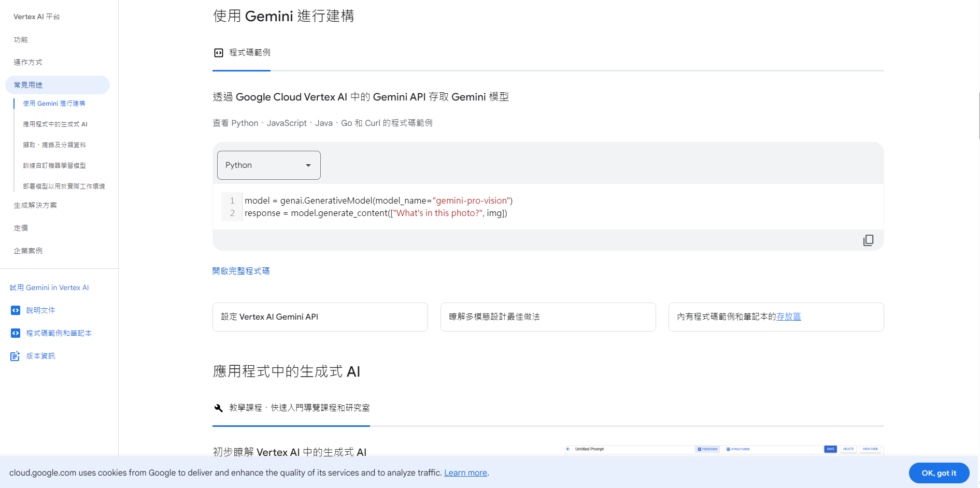980x488 pixels.
Task: Click the 使用 Gemini 進行建構 heading
Action: coord(283,16)
